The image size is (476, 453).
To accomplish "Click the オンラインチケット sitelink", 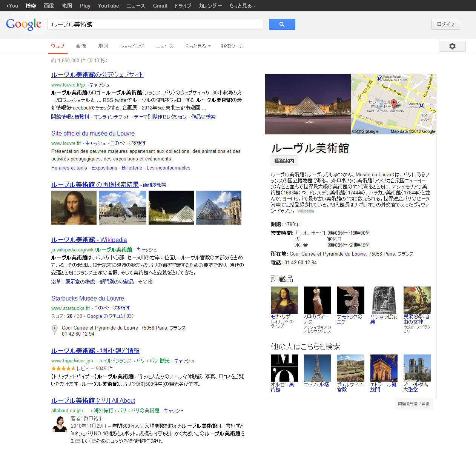I will [111, 117].
